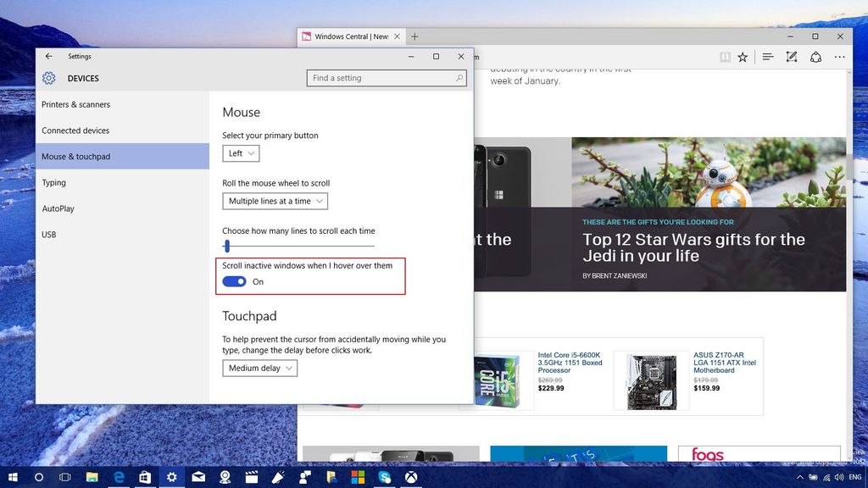Enable Reading view in Edge
The width and height of the screenshot is (868, 488).
(725, 57)
